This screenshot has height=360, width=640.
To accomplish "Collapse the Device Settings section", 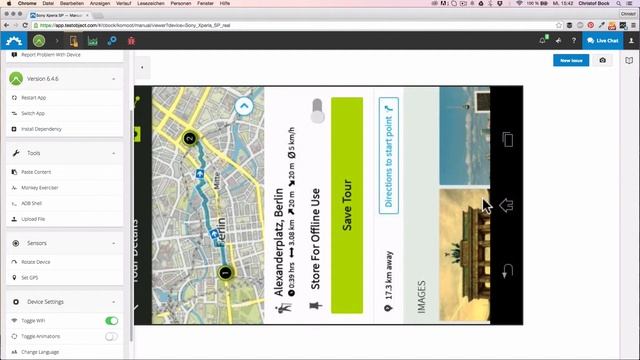I will click(x=113, y=302).
